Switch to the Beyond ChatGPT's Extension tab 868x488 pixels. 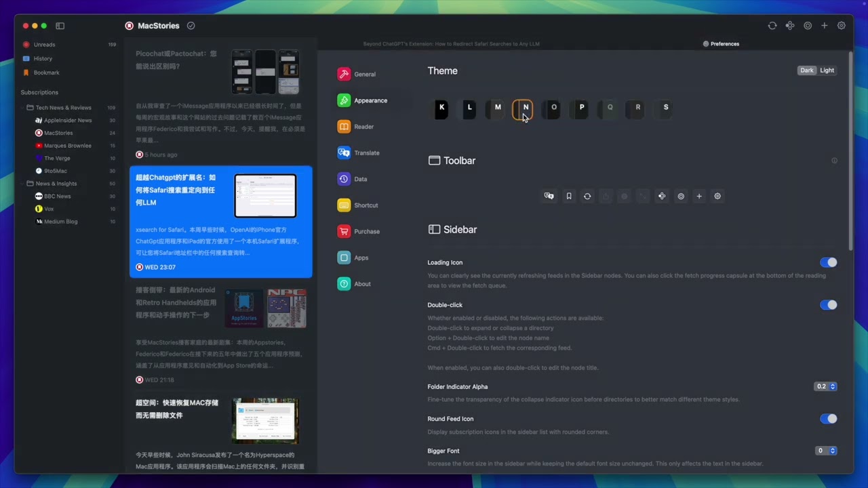452,44
